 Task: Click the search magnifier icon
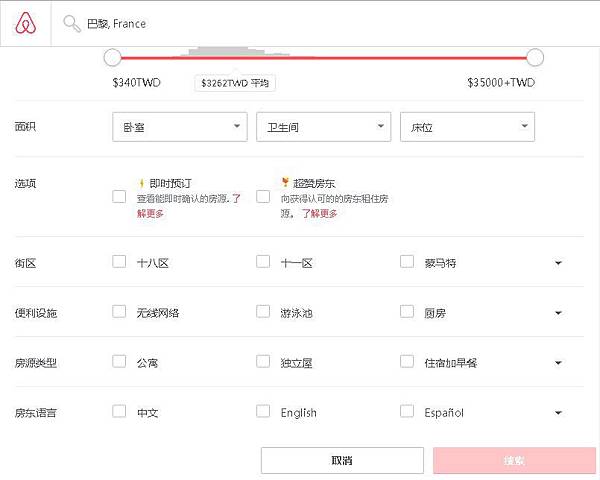72,23
